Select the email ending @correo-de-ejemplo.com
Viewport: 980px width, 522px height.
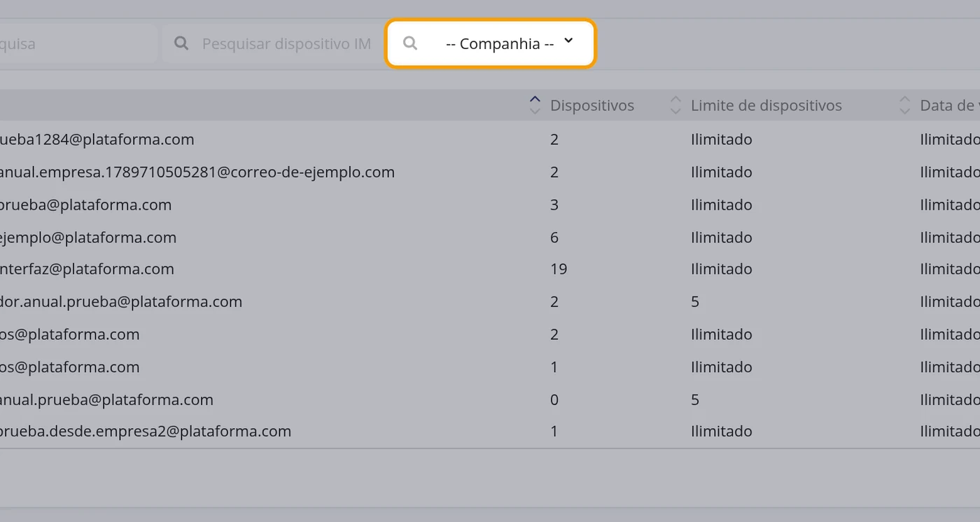(197, 172)
